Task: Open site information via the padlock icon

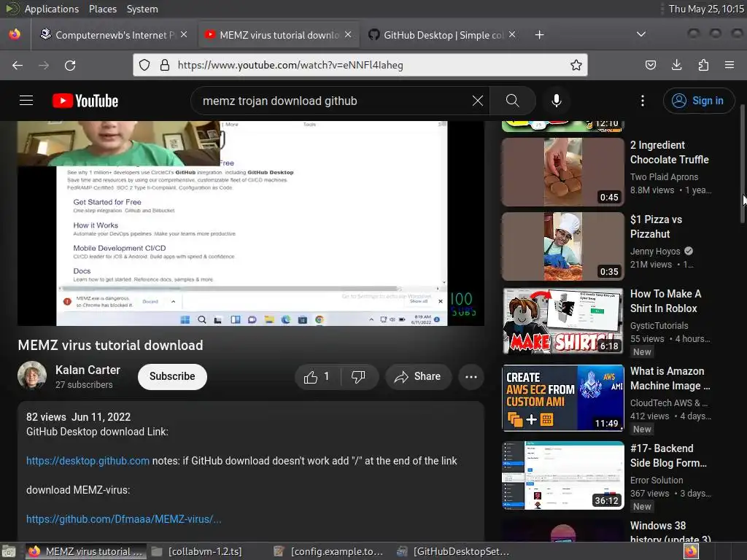Action: (x=165, y=65)
